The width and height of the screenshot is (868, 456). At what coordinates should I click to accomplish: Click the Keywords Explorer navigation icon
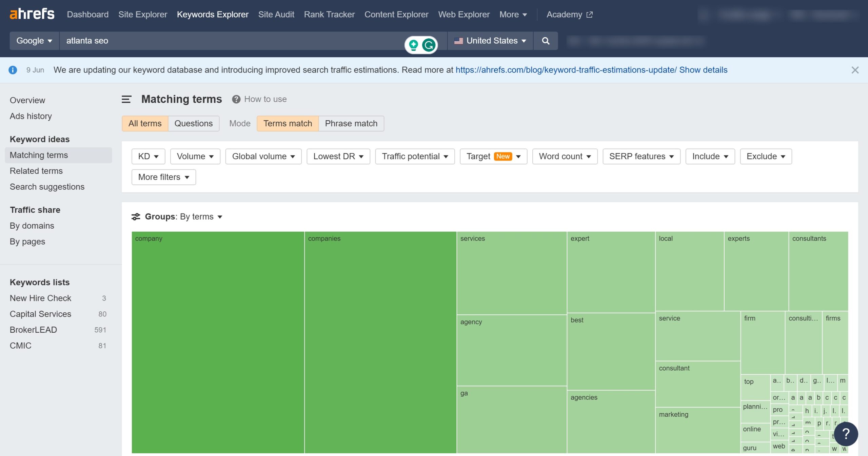[212, 14]
